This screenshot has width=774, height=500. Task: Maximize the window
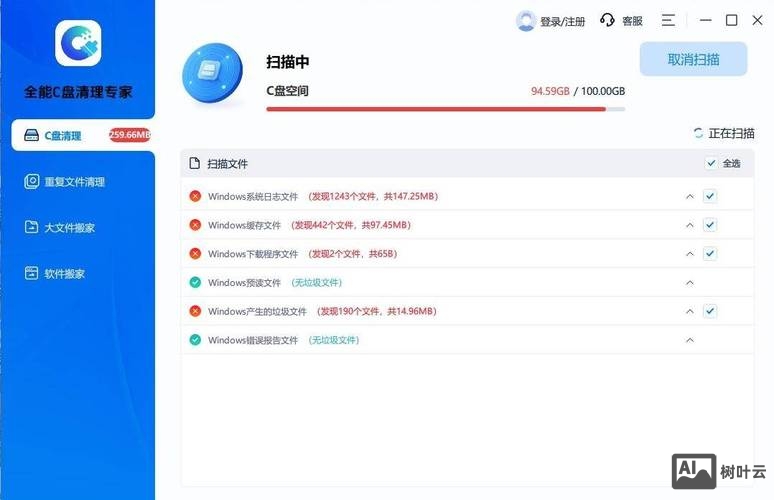point(732,20)
